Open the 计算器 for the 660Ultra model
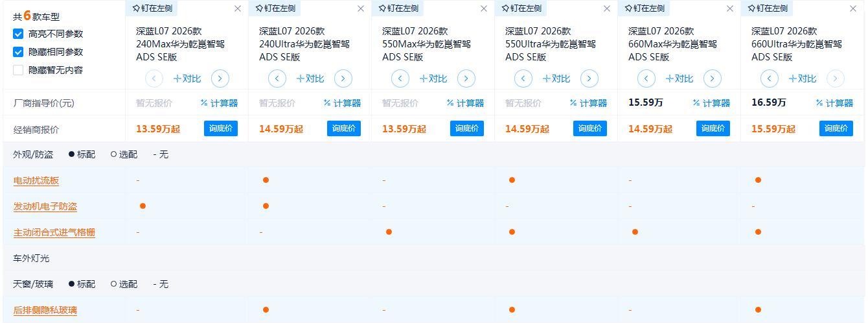Image resolution: width=868 pixels, height=323 pixels. pyautogui.click(x=834, y=103)
